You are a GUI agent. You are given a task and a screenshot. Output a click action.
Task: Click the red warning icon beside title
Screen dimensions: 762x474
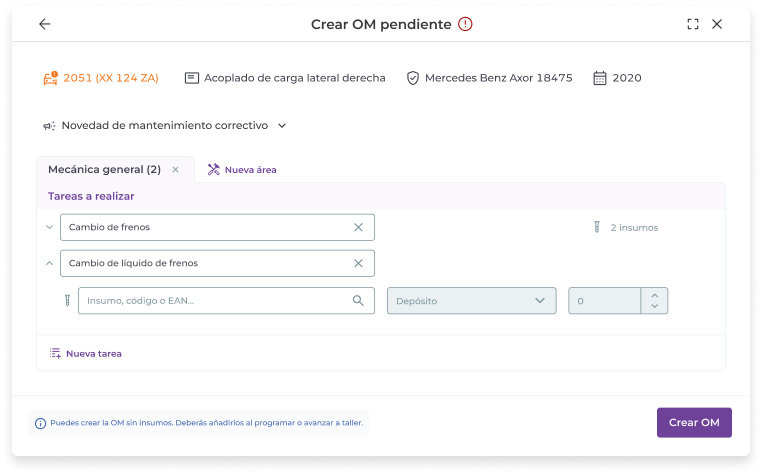(465, 24)
